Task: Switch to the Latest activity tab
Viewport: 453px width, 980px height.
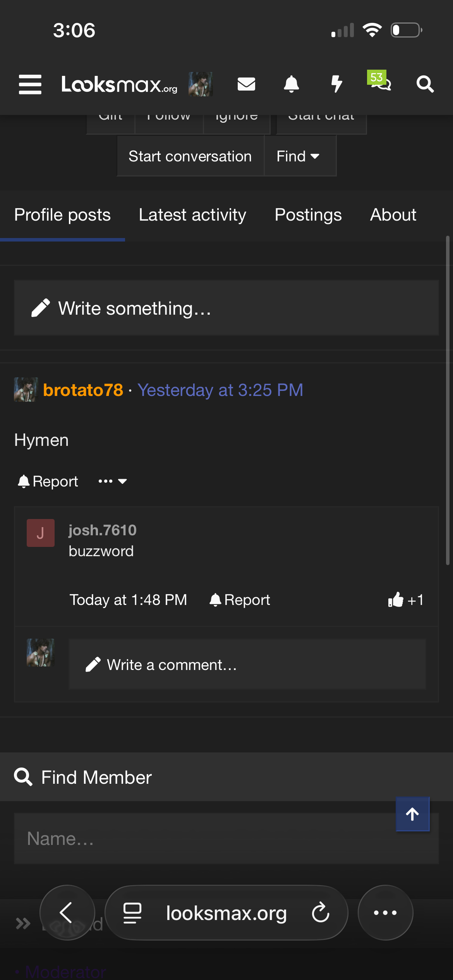Action: tap(192, 215)
